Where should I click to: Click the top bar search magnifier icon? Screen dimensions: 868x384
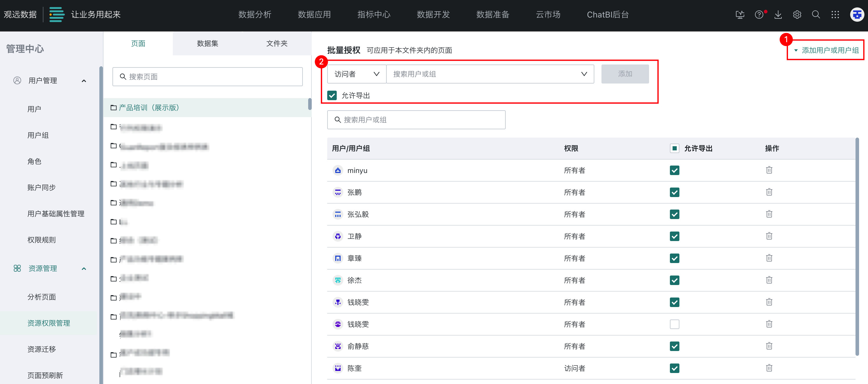tap(815, 15)
